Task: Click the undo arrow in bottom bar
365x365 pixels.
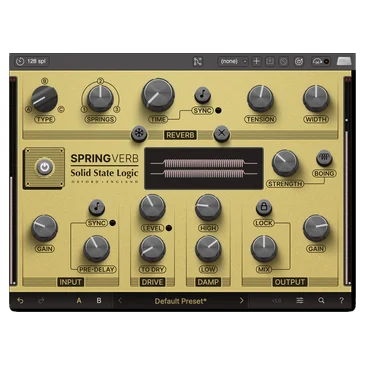Action: click(20, 301)
